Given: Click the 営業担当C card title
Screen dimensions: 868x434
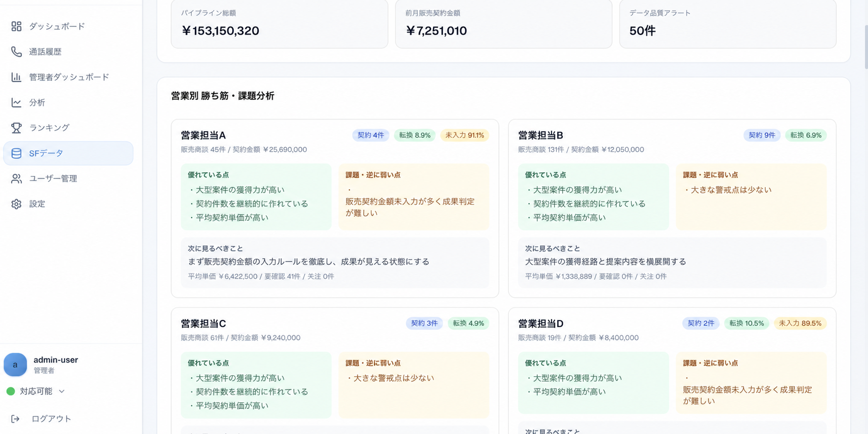Looking at the screenshot, I should click(x=203, y=323).
